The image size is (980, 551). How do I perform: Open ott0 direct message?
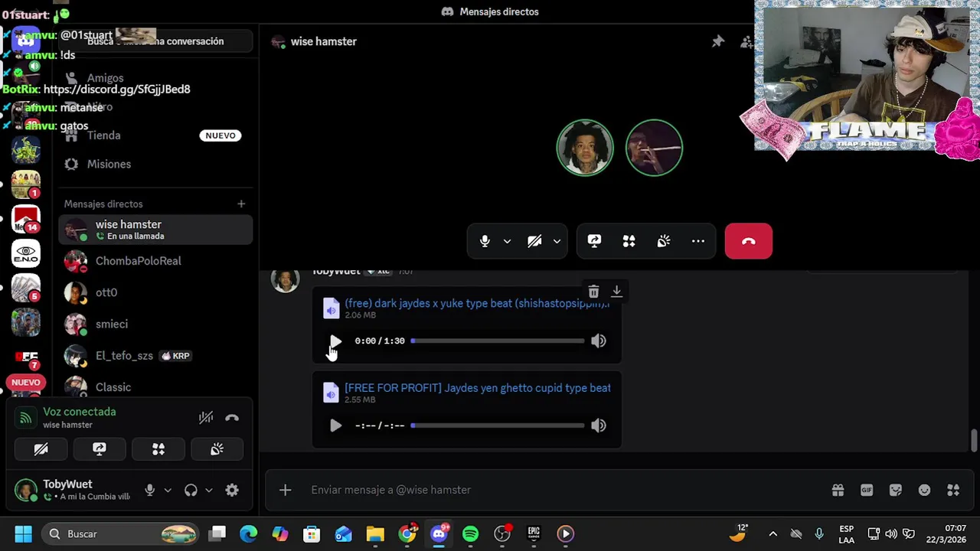pos(155,292)
